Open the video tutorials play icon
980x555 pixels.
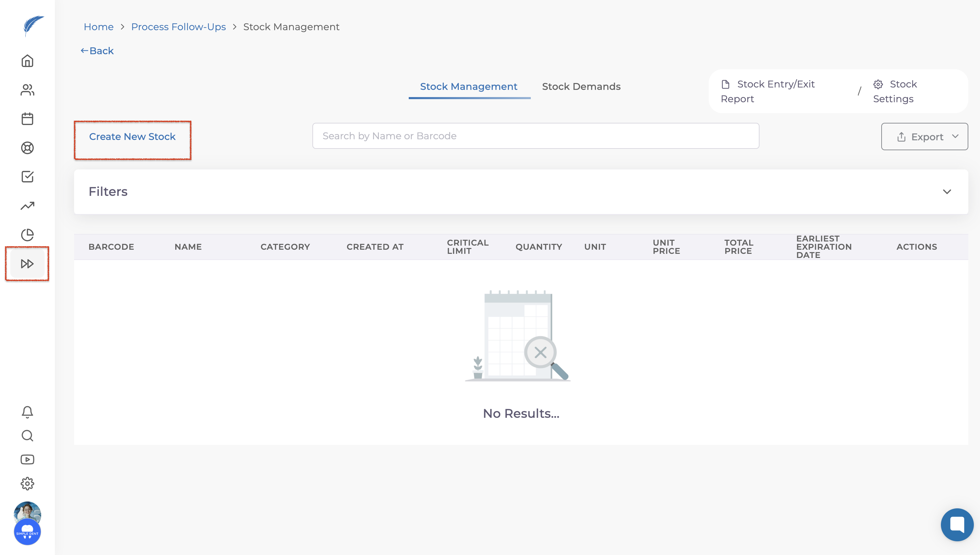27,460
